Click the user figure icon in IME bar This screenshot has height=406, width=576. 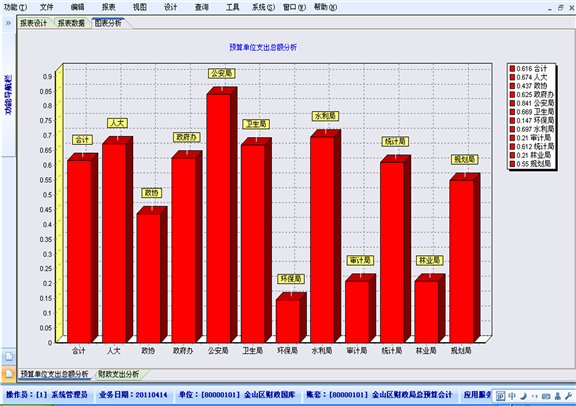(x=558, y=396)
